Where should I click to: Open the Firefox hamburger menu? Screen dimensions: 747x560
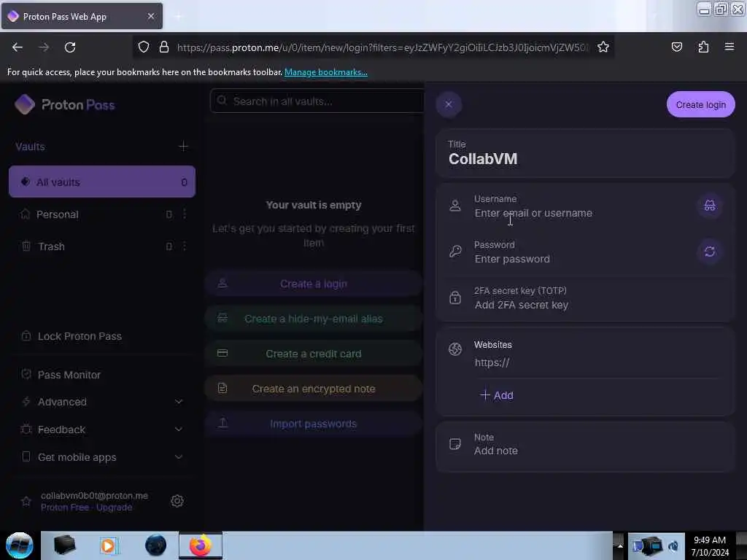coord(729,47)
